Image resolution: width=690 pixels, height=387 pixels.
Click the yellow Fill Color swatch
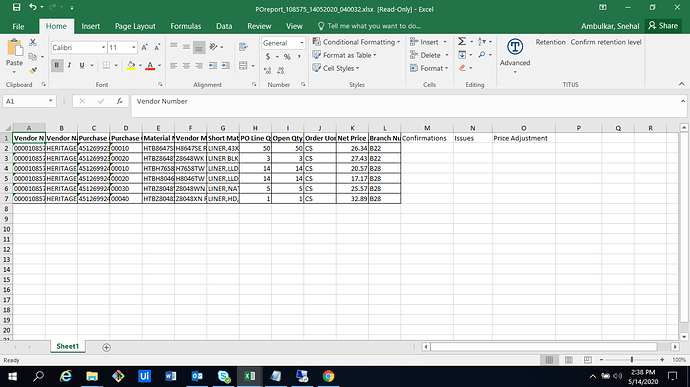[x=131, y=66]
